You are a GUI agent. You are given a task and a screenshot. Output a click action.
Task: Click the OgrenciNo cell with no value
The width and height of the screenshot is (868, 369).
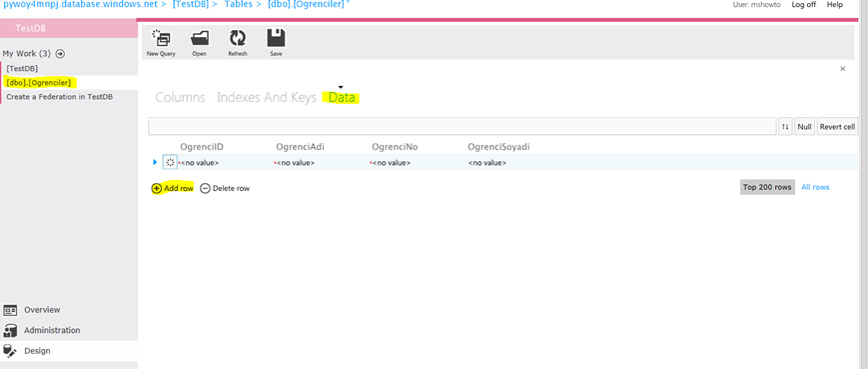pos(391,163)
